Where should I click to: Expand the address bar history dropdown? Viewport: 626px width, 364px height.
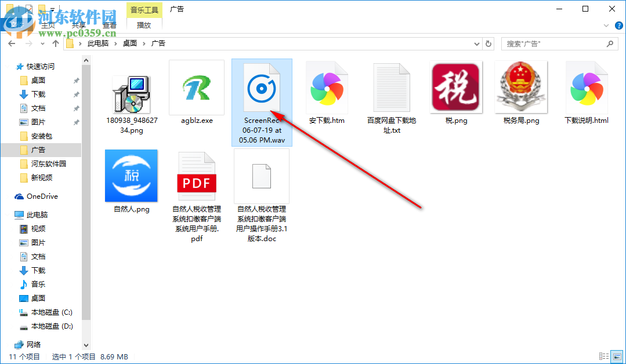477,44
